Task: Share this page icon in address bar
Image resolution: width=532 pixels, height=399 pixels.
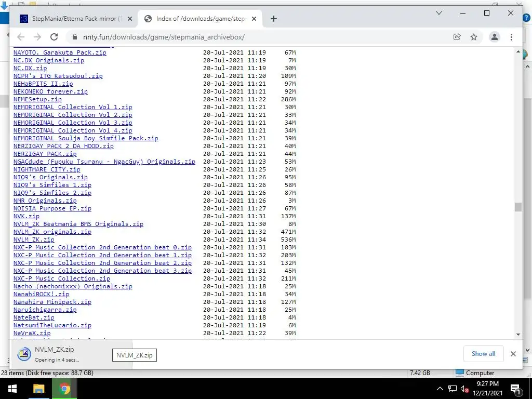Action: click(x=457, y=37)
